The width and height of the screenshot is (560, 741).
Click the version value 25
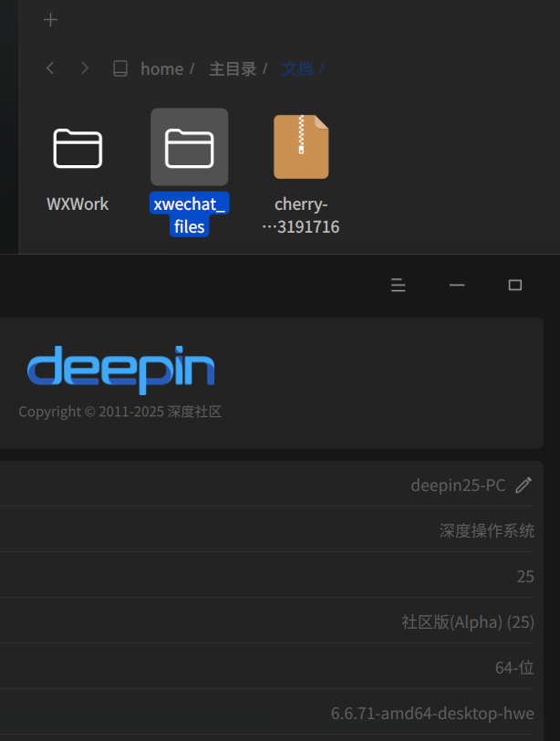525,577
